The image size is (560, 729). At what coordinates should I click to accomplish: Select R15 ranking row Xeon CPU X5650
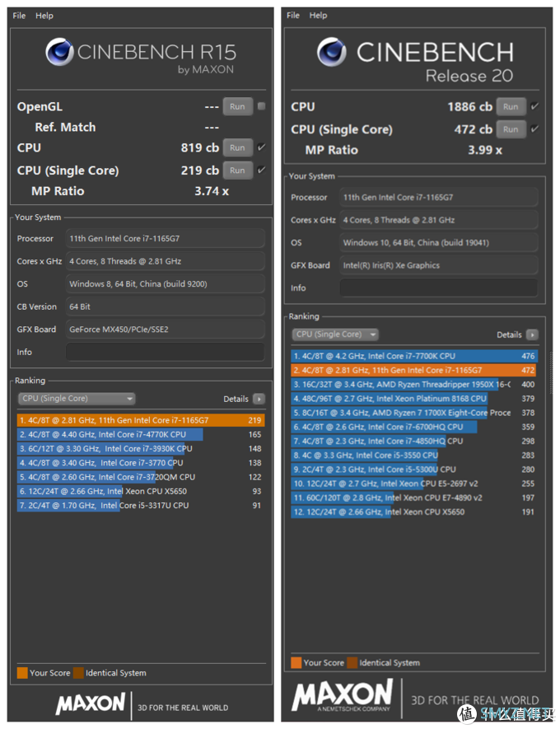(x=141, y=491)
